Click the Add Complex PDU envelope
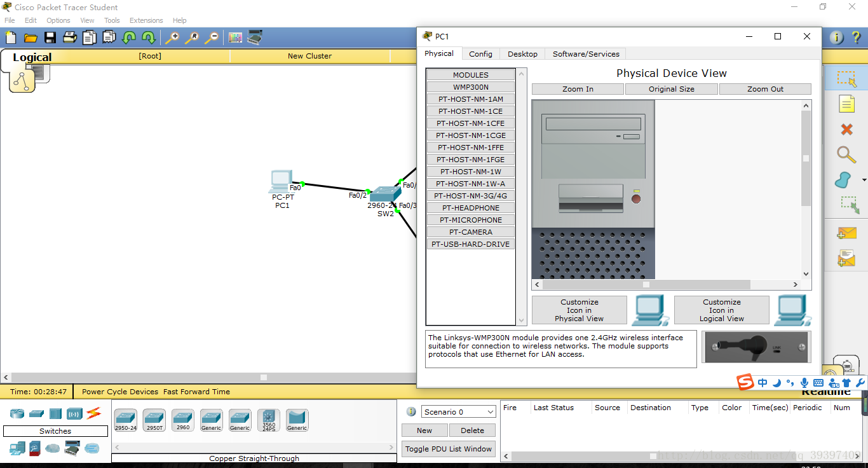 pos(846,258)
